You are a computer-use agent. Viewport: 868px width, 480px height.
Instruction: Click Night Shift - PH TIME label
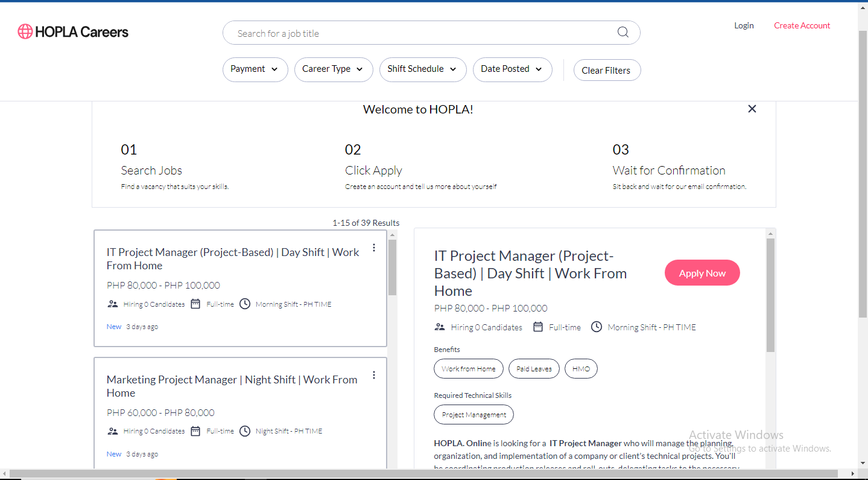click(x=289, y=431)
